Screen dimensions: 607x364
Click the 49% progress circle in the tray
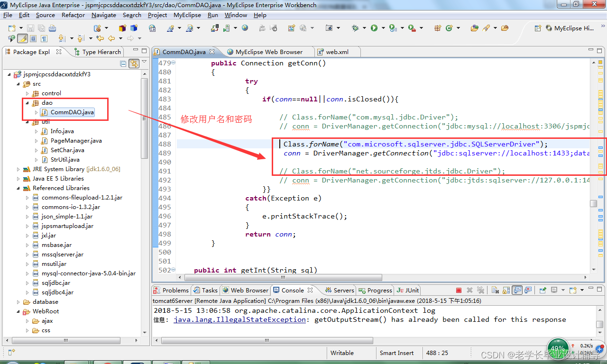click(558, 347)
